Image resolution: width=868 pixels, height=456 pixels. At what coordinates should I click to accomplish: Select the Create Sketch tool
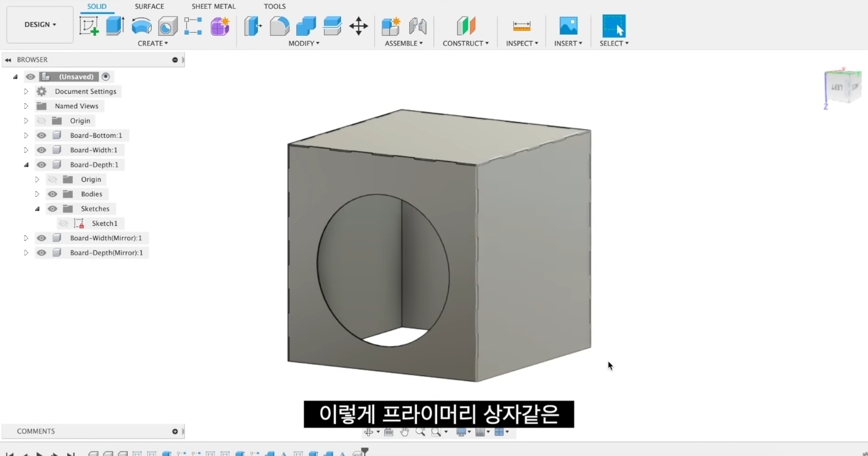[x=89, y=26]
